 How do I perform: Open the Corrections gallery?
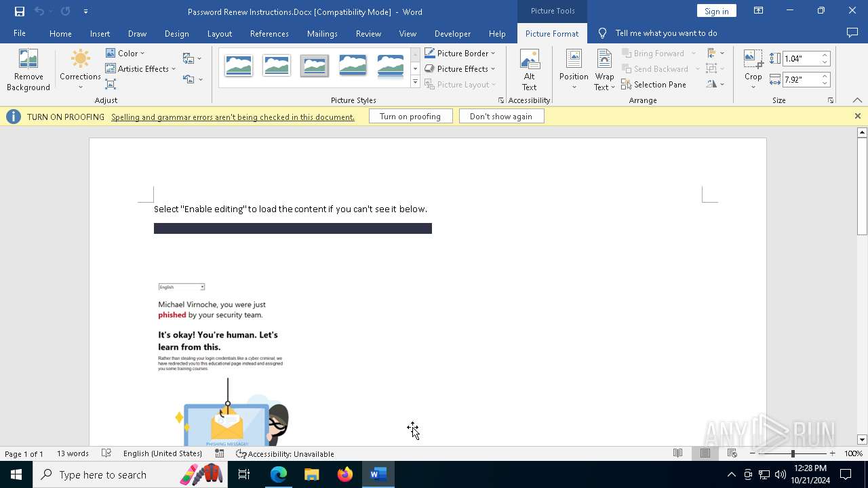point(80,70)
